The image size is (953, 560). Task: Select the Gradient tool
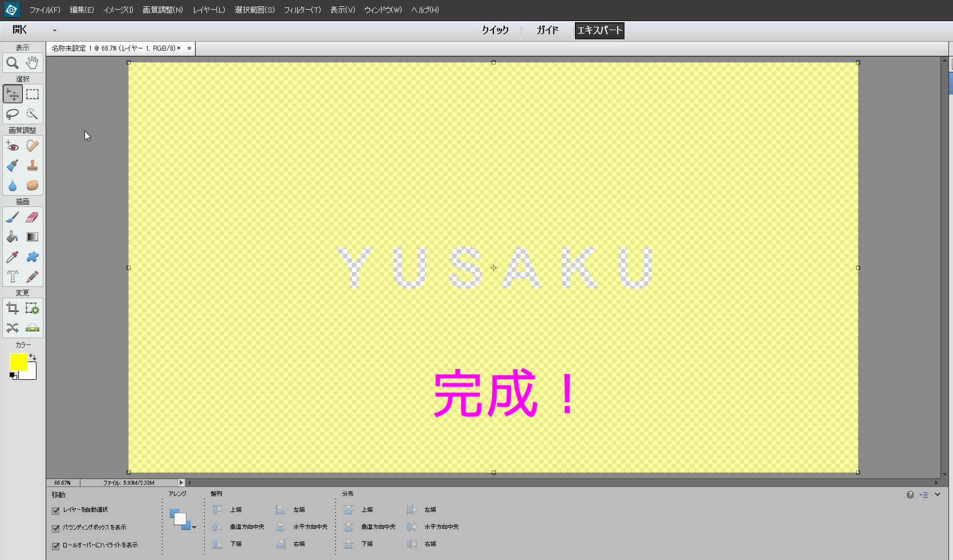click(33, 237)
